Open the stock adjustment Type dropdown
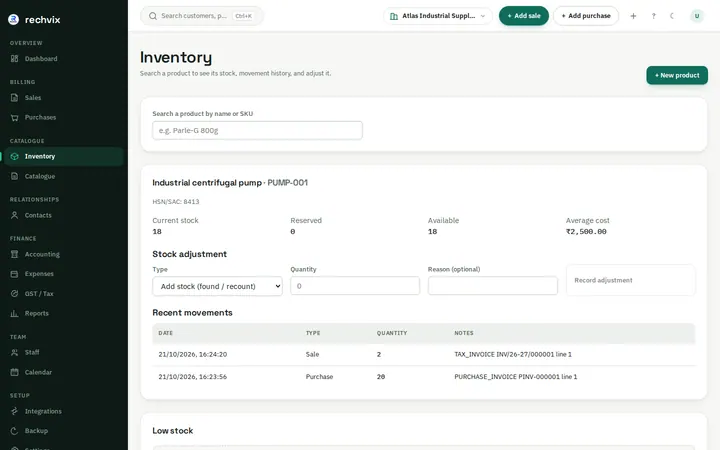Viewport: 720px width, 450px height. click(x=217, y=286)
